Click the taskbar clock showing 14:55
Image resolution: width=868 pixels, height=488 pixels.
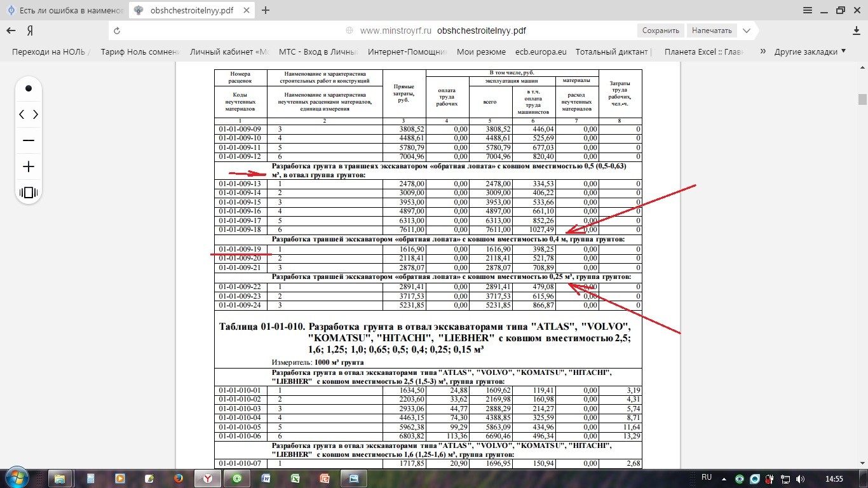click(834, 478)
